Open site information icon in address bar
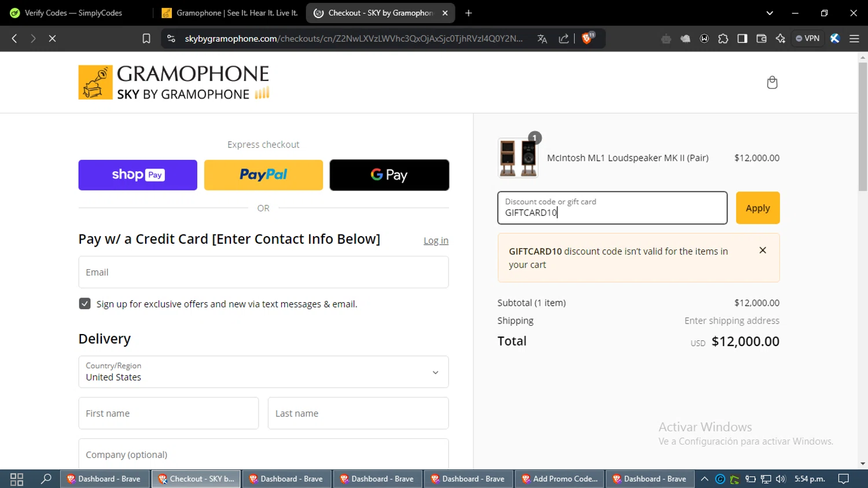This screenshot has height=488, width=868. click(171, 38)
